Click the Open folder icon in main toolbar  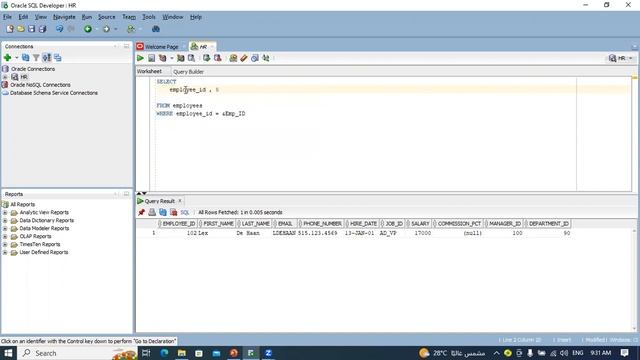tap(20, 29)
